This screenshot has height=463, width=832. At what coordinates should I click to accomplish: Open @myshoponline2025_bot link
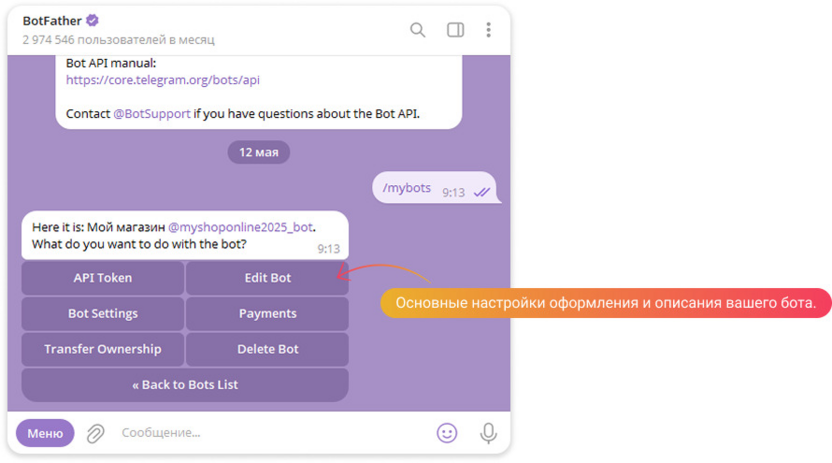pyautogui.click(x=240, y=227)
